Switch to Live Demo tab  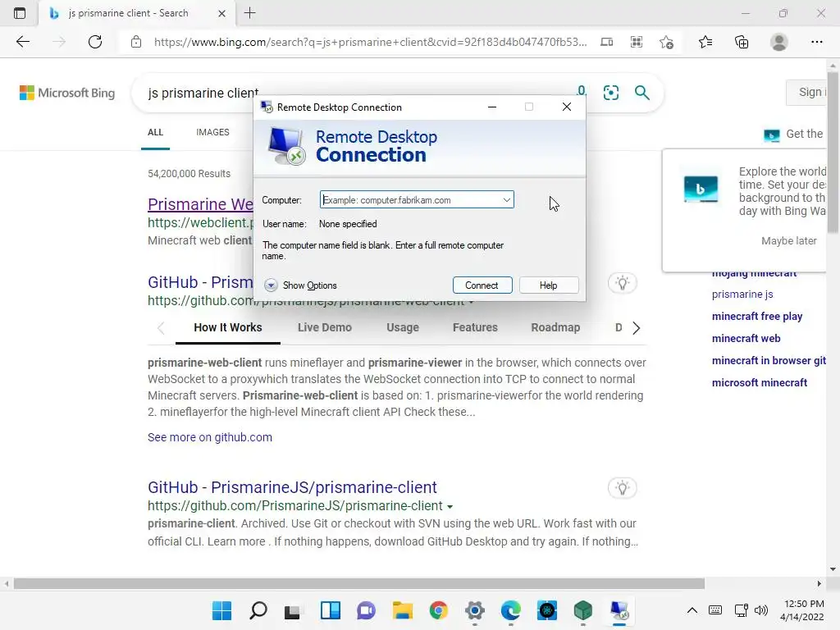pos(325,327)
